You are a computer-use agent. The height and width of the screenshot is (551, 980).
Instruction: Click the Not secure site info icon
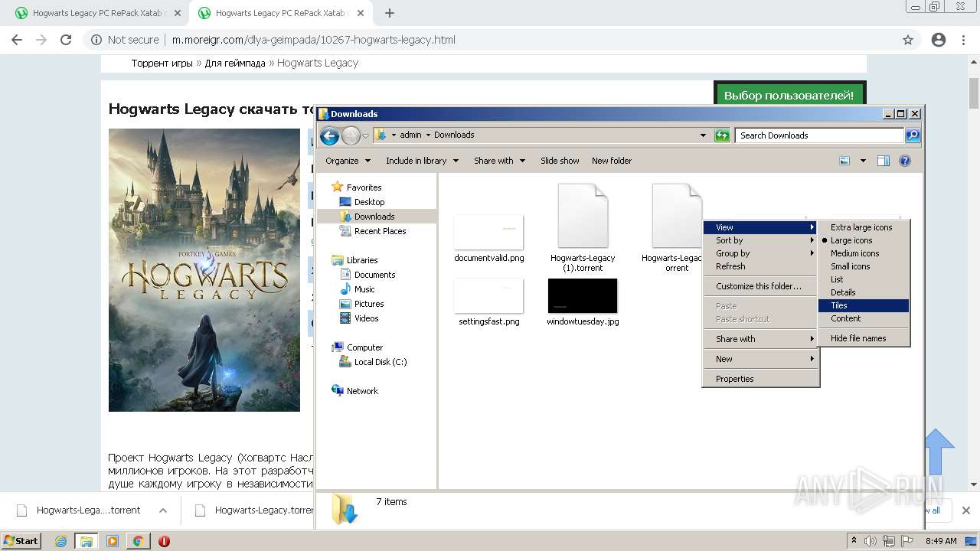point(96,40)
